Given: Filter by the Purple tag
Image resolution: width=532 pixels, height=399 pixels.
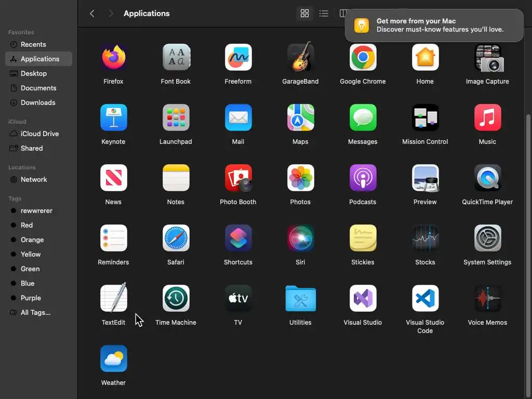Looking at the screenshot, I should click(38, 298).
